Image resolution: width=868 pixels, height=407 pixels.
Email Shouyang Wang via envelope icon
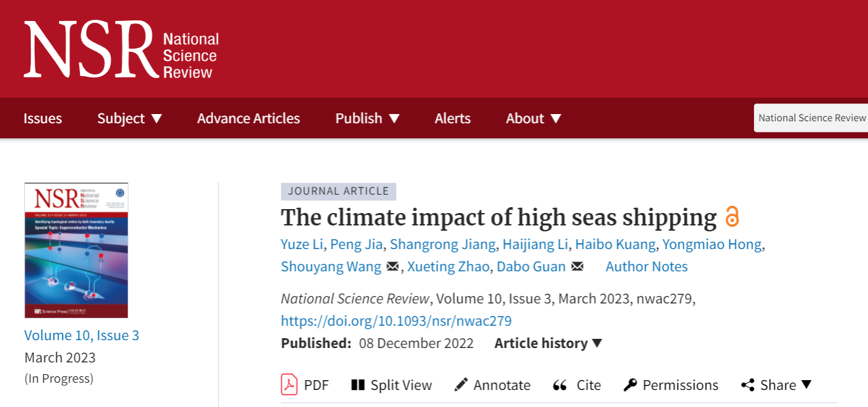(393, 267)
